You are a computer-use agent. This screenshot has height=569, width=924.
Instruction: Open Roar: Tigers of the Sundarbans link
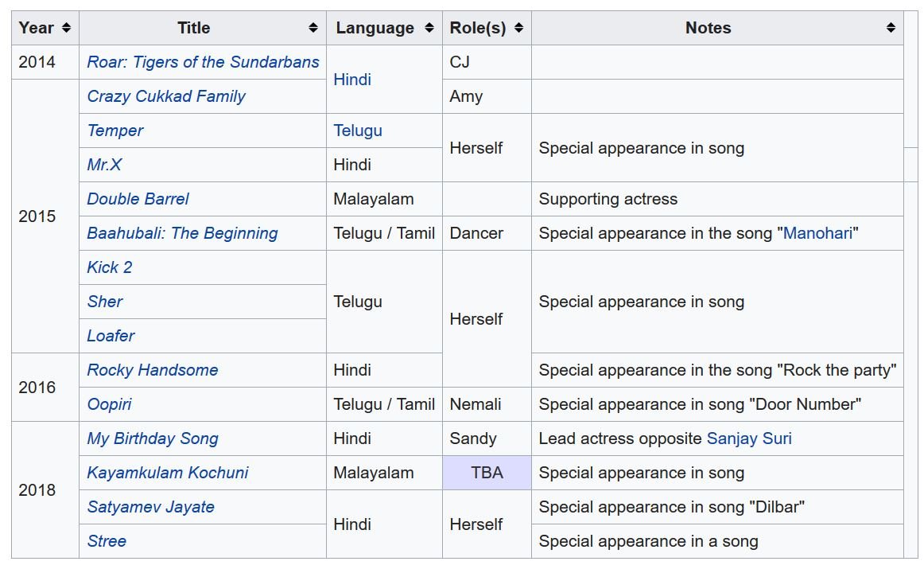pos(203,62)
